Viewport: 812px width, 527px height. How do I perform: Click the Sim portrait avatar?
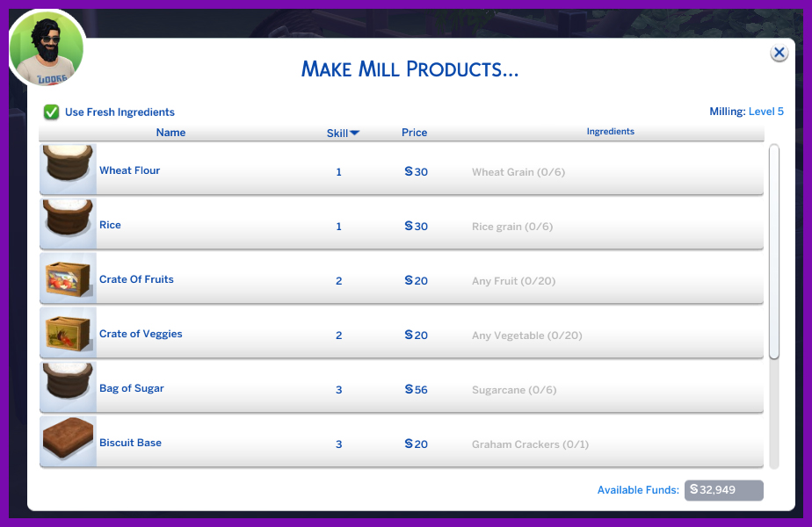pyautogui.click(x=47, y=49)
